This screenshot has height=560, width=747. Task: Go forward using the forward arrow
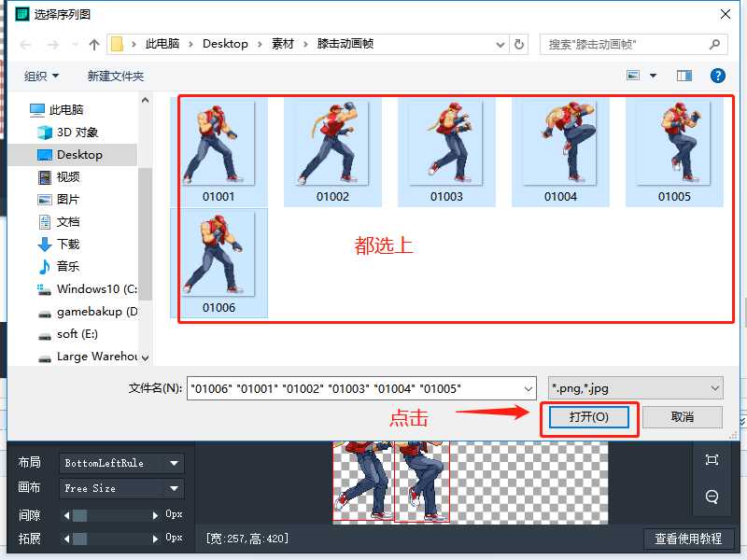click(53, 45)
